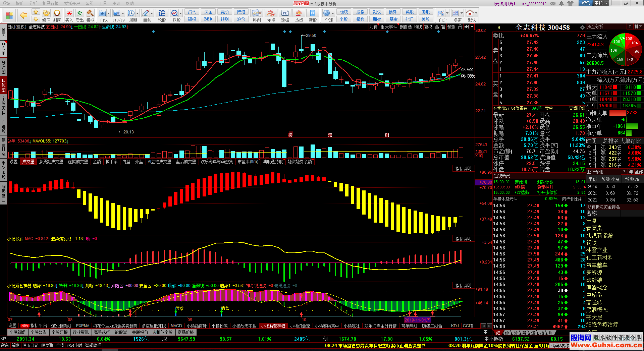Click the 个股新闻 stock news button
Screen dimensions: 644x351
17,333
